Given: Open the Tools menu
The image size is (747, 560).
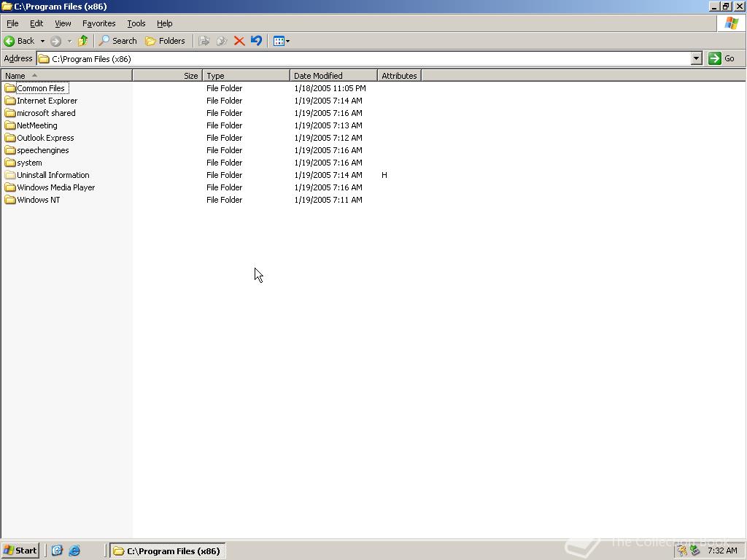Looking at the screenshot, I should [x=136, y=23].
